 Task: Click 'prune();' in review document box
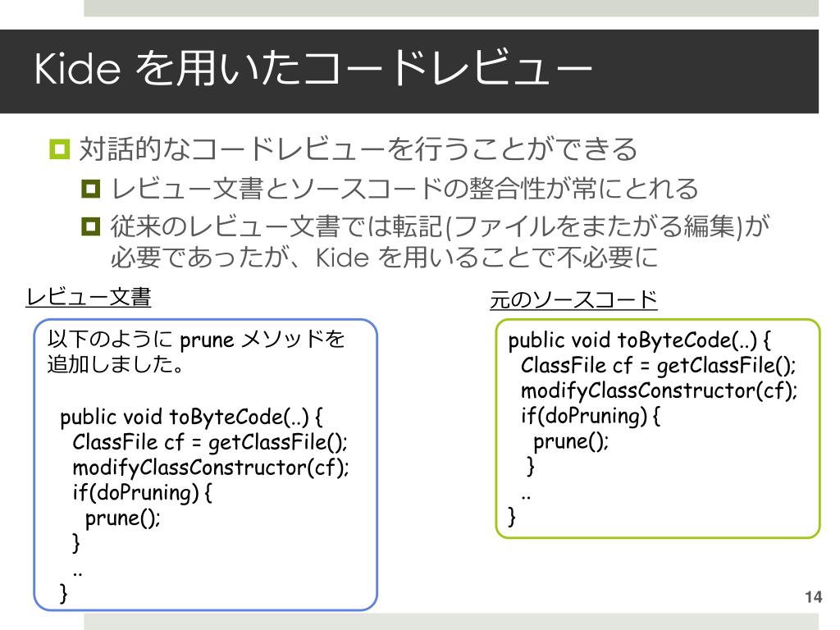(123, 518)
